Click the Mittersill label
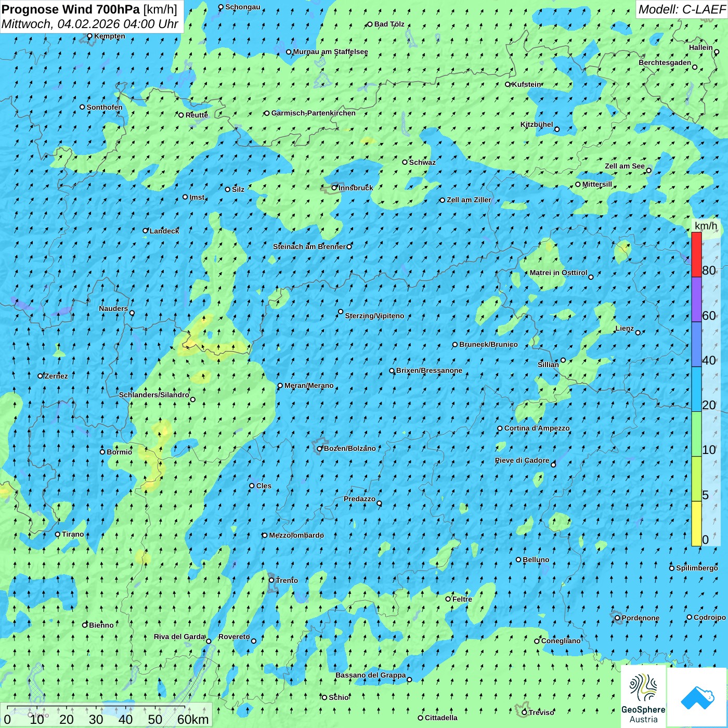The height and width of the screenshot is (728, 728). 597,184
